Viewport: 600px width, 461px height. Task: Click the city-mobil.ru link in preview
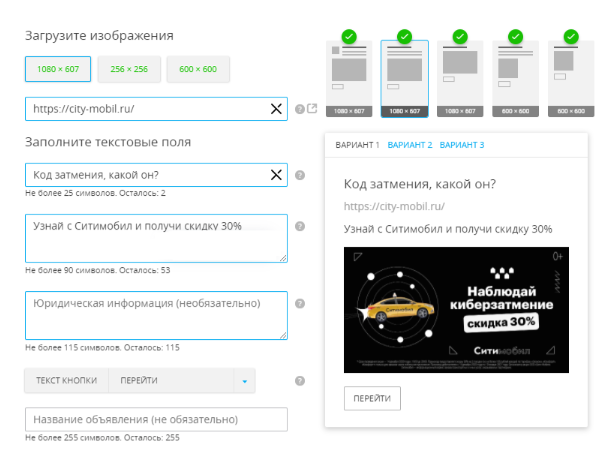pos(393,207)
